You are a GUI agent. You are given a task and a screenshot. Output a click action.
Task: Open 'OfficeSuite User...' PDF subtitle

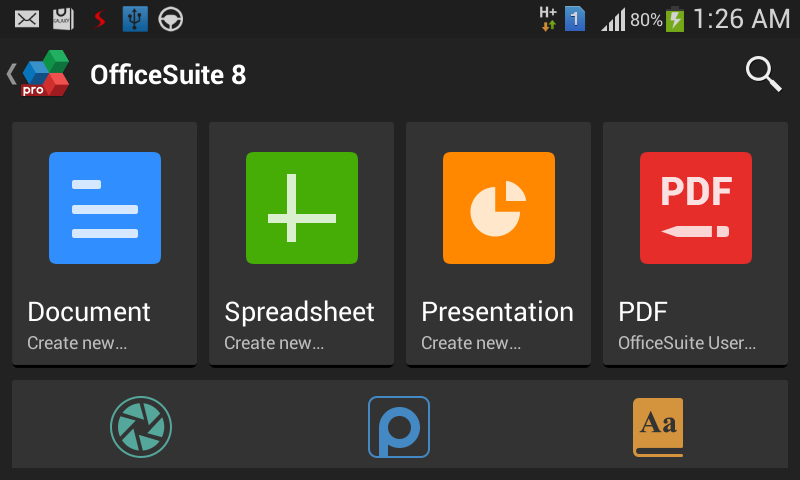687,343
